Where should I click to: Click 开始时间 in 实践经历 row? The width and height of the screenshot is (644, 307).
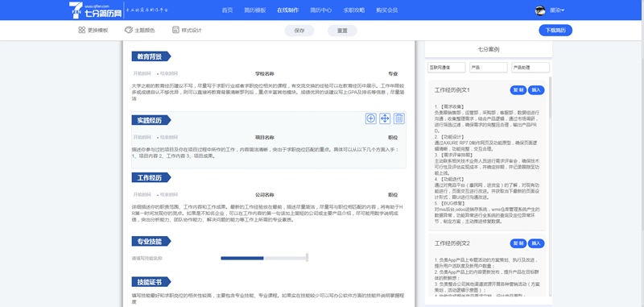pos(142,137)
